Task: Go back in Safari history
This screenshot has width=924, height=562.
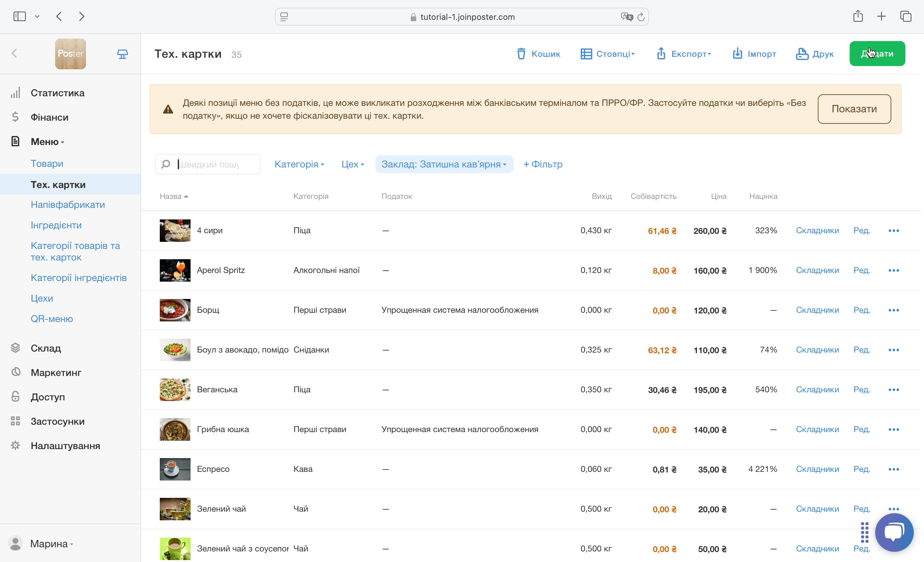Action: [x=59, y=16]
